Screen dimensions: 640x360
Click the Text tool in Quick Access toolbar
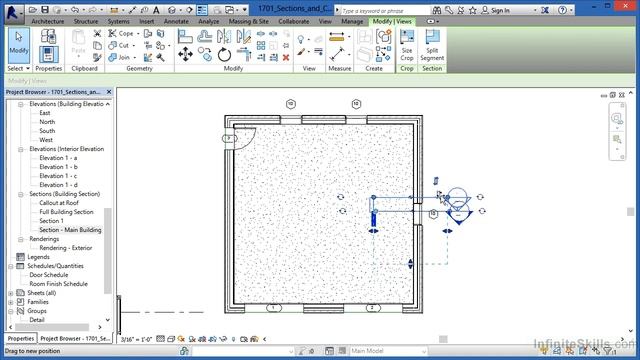(x=156, y=10)
